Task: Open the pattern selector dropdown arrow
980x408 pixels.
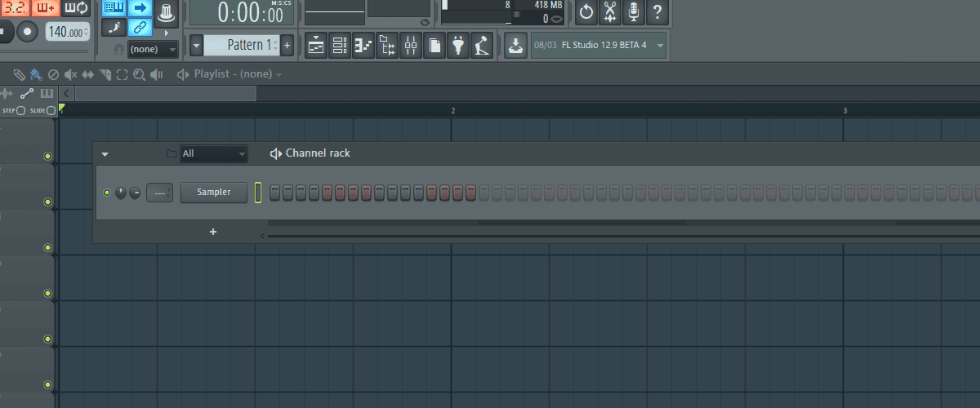Action: (x=196, y=45)
